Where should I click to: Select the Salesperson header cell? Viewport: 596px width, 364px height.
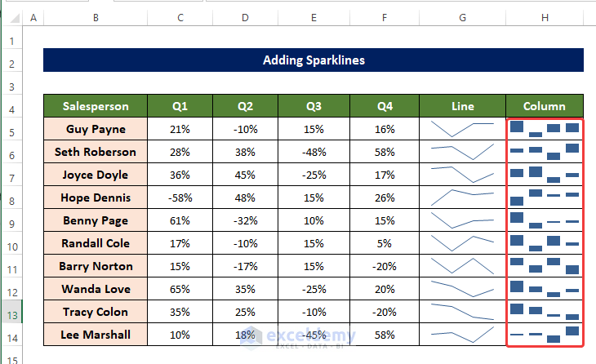coord(96,106)
